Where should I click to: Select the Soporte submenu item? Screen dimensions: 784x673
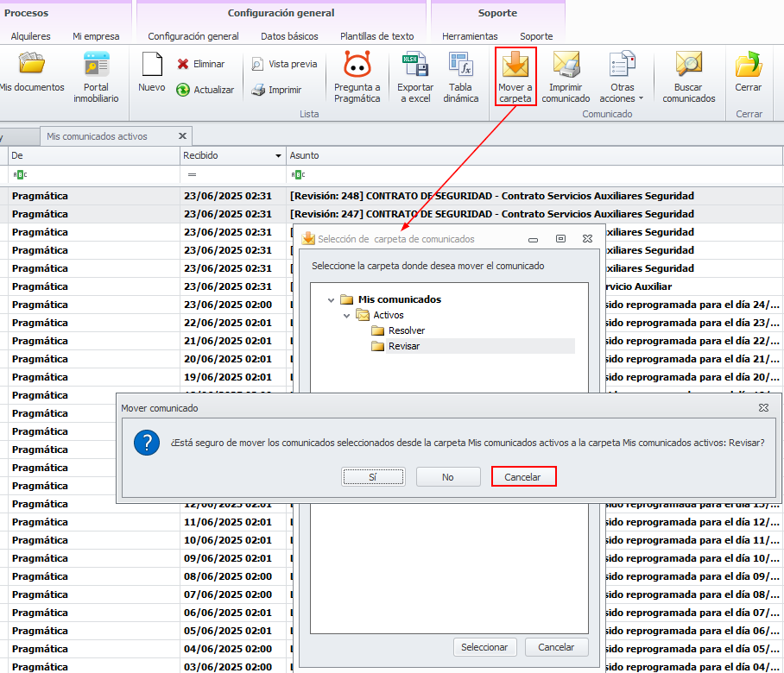coord(536,36)
